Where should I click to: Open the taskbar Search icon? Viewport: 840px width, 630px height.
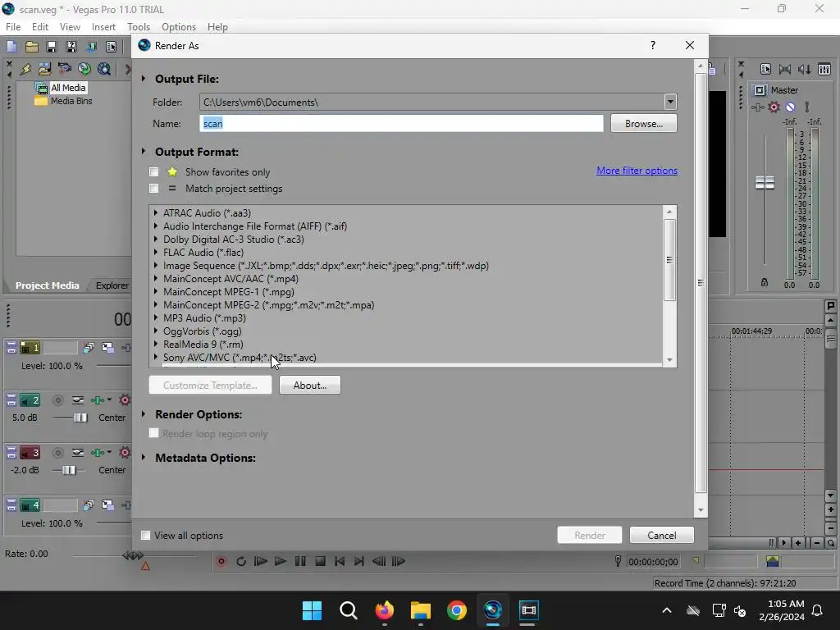point(348,610)
